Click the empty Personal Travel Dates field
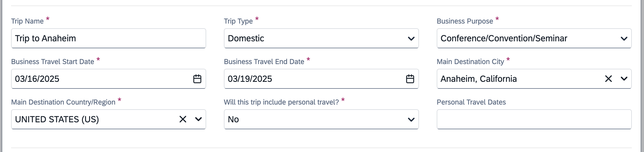Screen dimensions: 644x152 [x=534, y=119]
